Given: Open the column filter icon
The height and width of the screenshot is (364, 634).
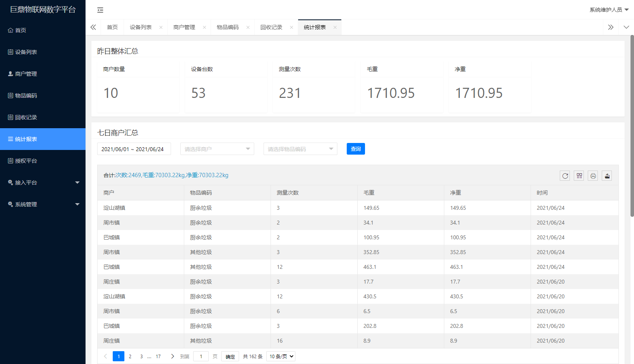Looking at the screenshot, I should point(579,176).
